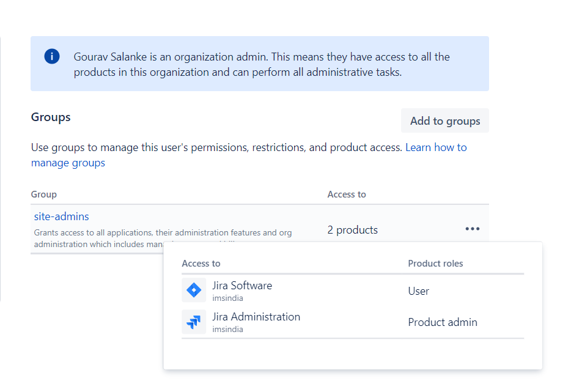Open the site-admins group link

tap(62, 216)
